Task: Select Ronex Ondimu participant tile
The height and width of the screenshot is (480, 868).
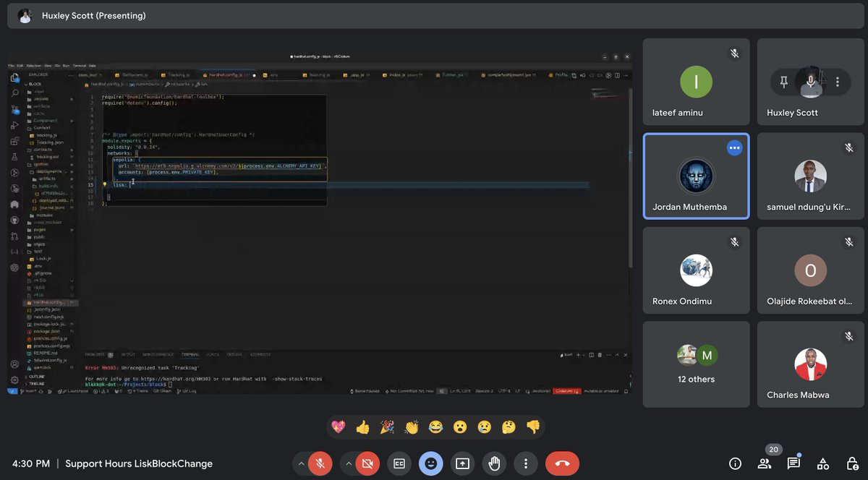Action: pos(696,270)
